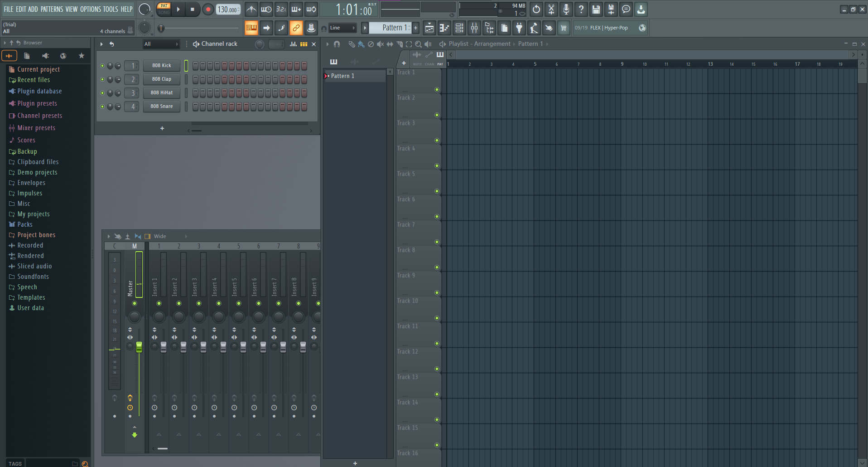
Task: Select Pattern 1 in the picker list
Action: 355,76
